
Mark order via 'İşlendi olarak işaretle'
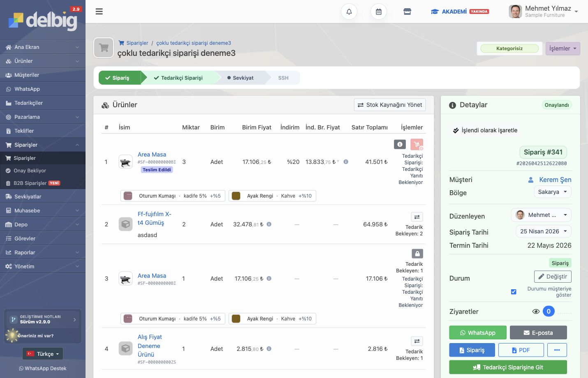click(x=485, y=130)
